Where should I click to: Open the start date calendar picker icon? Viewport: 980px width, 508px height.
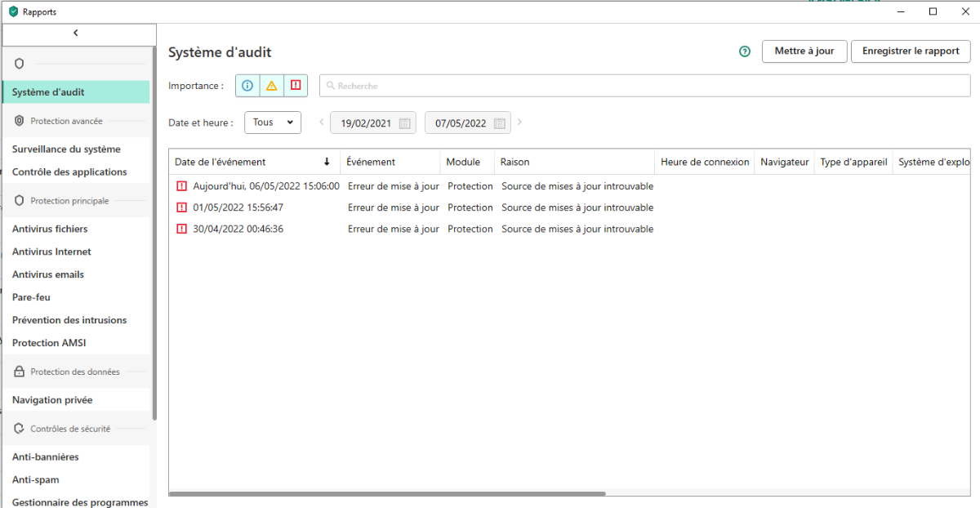click(x=404, y=123)
